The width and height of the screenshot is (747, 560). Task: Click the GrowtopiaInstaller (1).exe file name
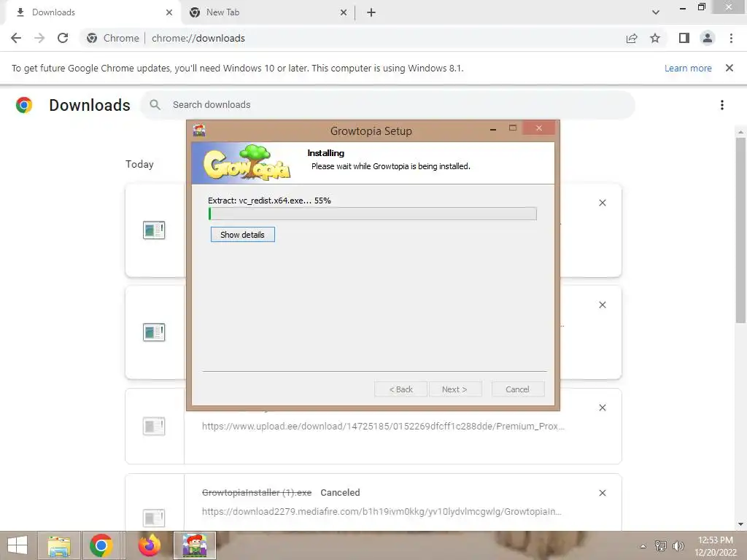(257, 492)
